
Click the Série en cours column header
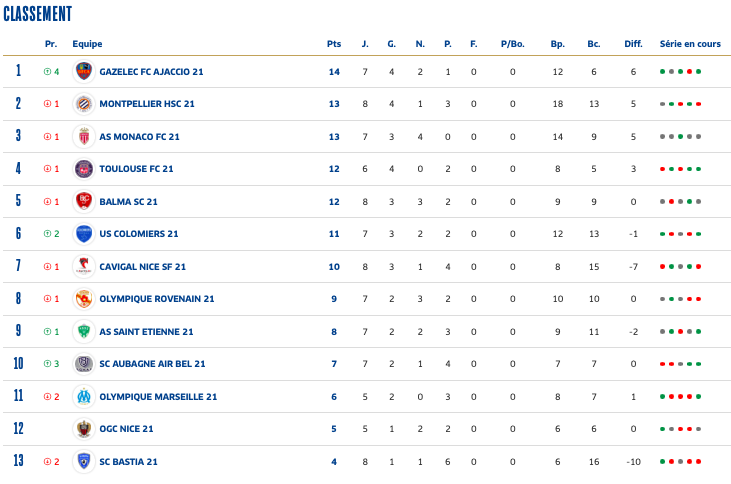coord(690,44)
